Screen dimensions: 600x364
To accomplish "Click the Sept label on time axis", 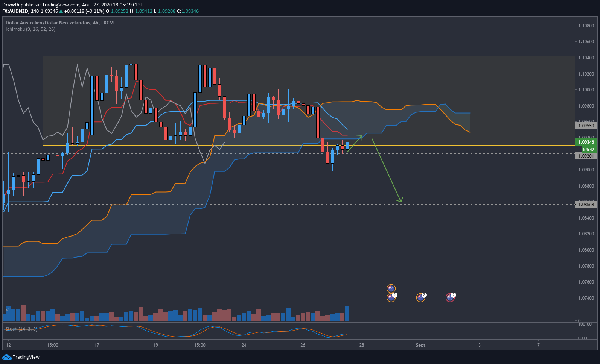I will click(x=420, y=345).
